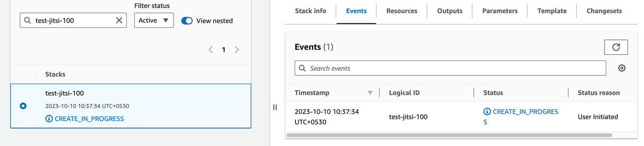Click the events table horizontal scrollbar
Viewport: 644px width, 146px height.
(449, 135)
